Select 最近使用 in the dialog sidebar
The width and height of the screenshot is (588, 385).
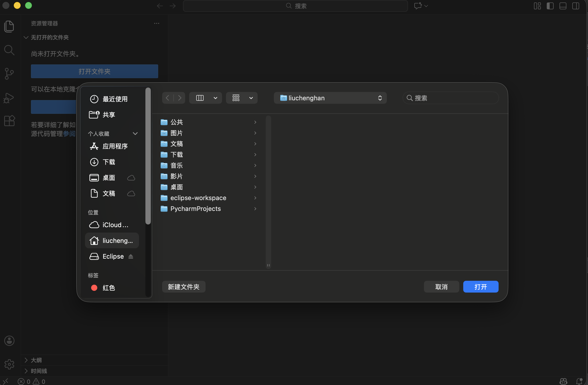point(115,99)
